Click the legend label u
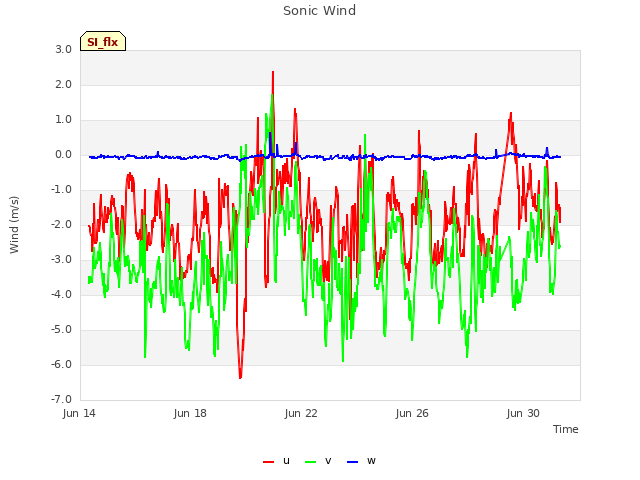 [x=286, y=461]
